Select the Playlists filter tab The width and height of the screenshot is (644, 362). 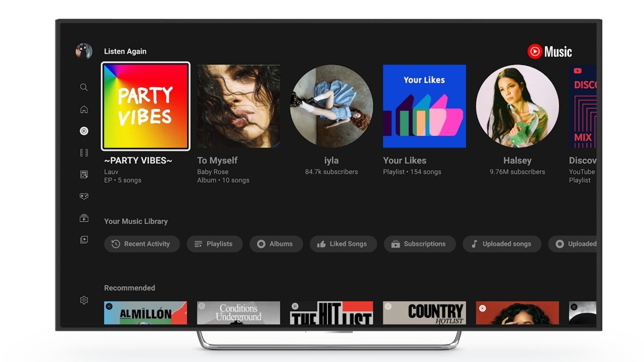(x=214, y=244)
